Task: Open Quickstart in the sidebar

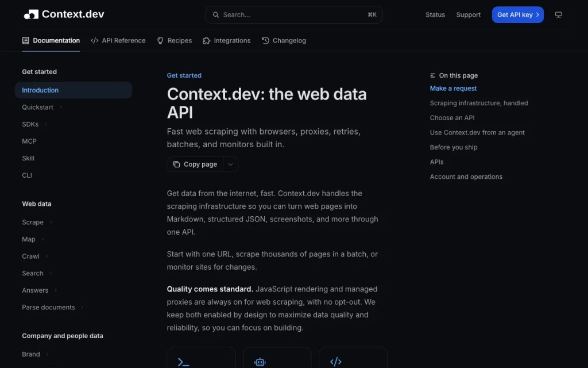Action: pos(37,108)
